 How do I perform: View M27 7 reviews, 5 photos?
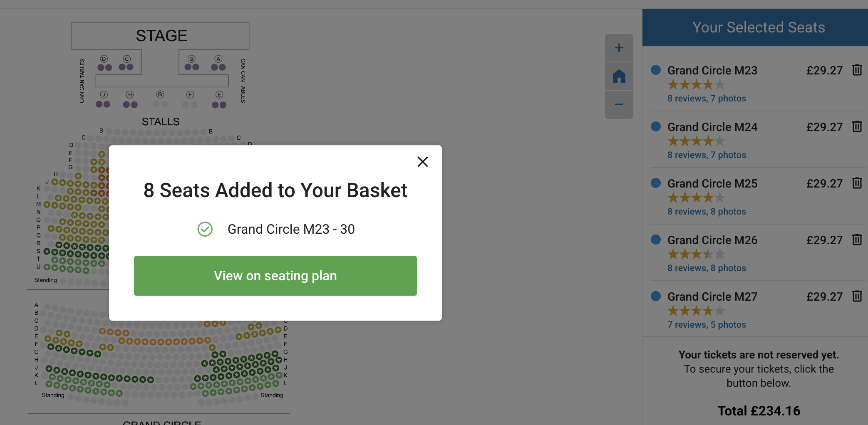click(707, 325)
